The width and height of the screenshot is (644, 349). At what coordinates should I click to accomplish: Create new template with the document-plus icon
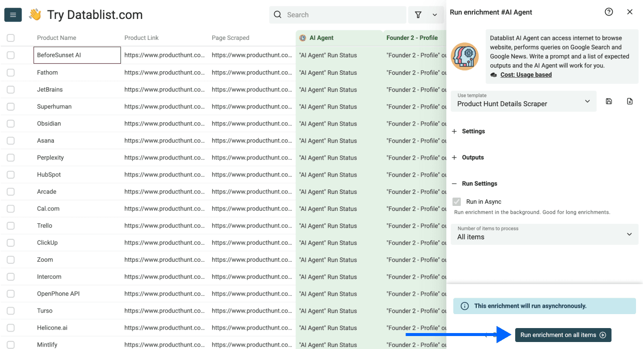point(630,101)
